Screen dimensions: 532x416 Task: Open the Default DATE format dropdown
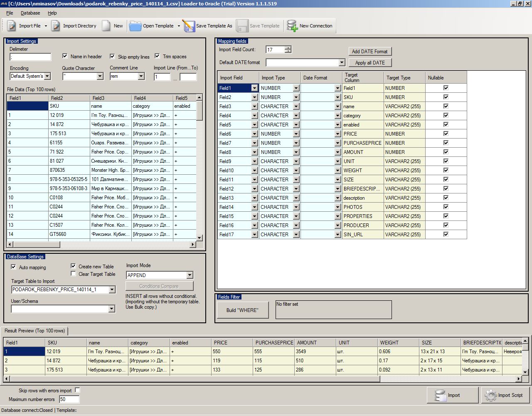342,62
